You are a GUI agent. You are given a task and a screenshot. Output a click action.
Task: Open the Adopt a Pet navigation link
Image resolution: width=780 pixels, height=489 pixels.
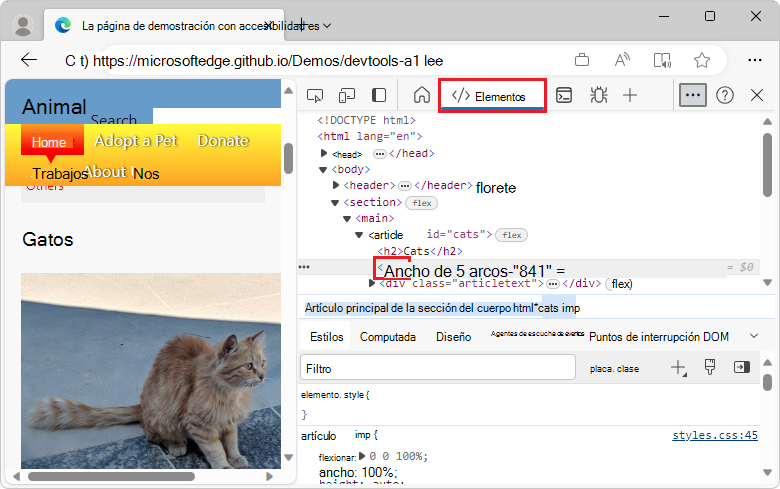(136, 141)
